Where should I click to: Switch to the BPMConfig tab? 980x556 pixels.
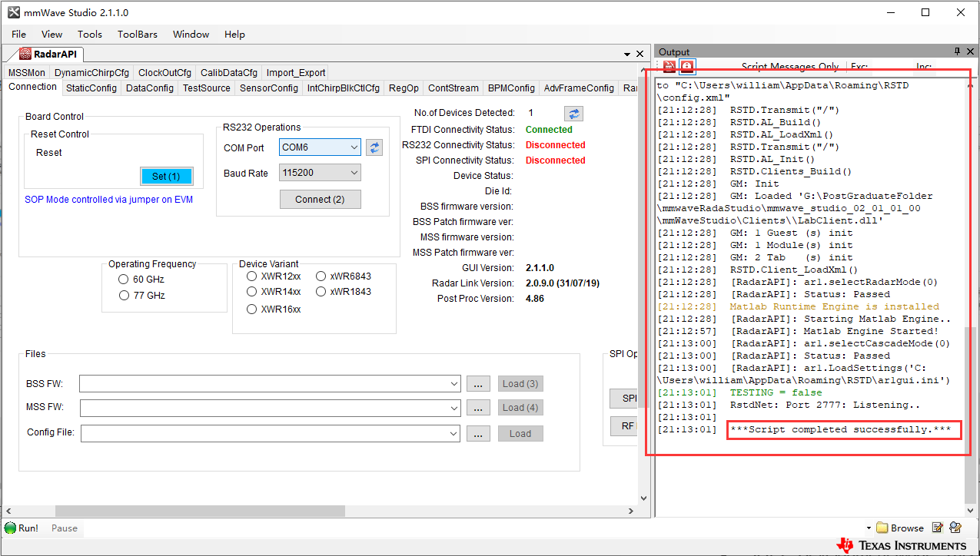511,88
